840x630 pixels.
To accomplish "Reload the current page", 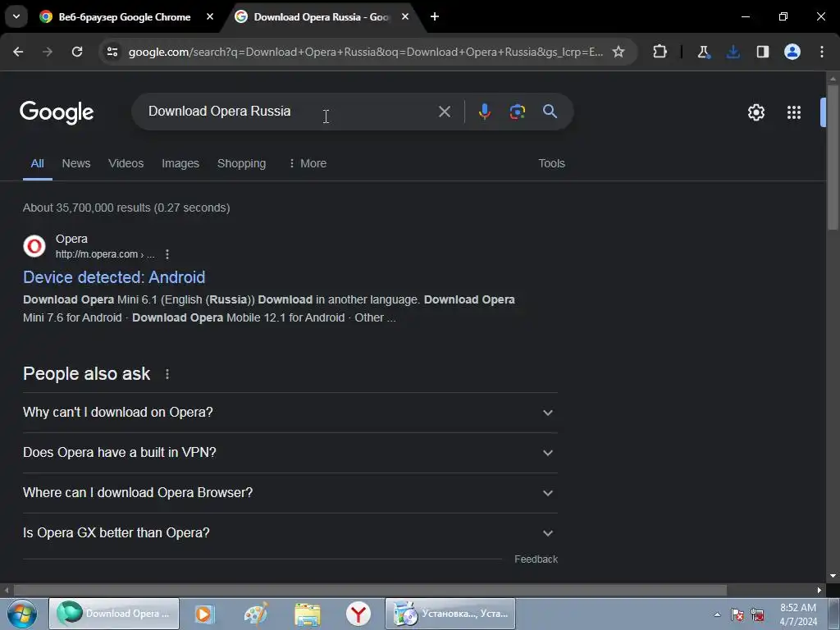I will point(77,52).
